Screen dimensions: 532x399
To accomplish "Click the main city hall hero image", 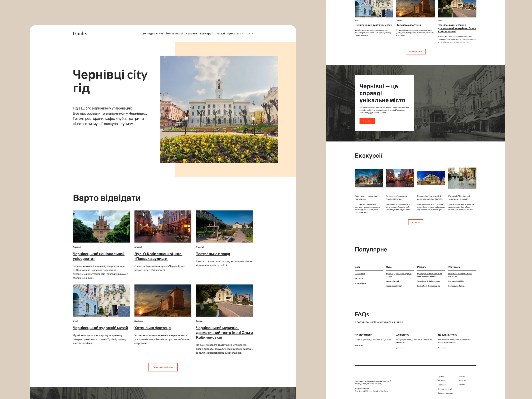I will 219,109.
